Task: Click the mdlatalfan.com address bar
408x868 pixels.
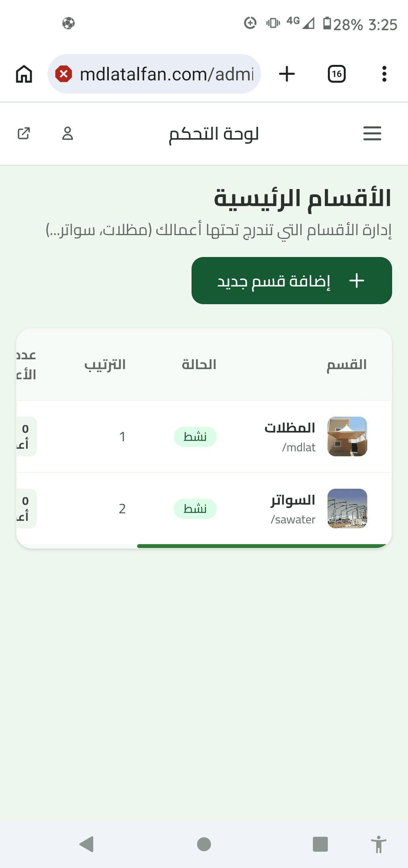Action: [154, 74]
